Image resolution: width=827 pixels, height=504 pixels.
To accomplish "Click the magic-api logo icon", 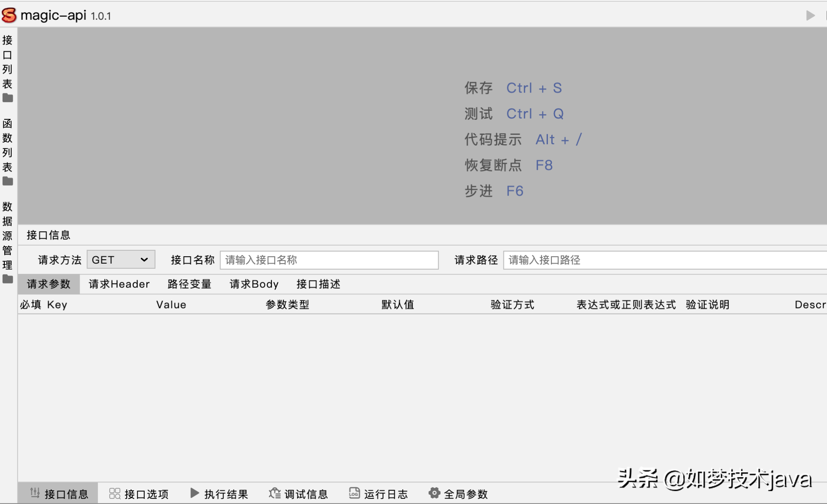I will (x=9, y=16).
